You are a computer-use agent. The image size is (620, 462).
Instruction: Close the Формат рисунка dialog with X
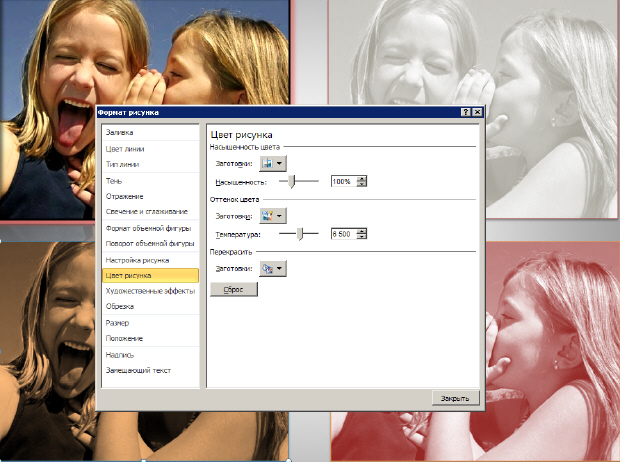click(478, 112)
